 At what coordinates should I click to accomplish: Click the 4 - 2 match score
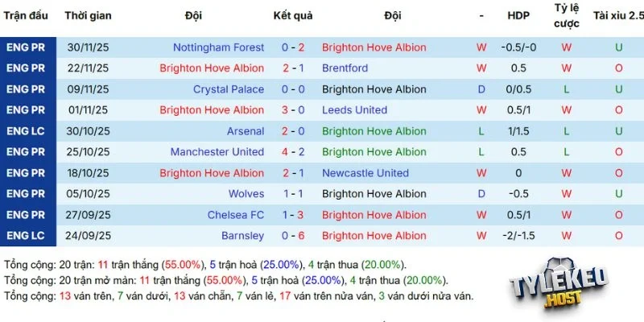(x=293, y=152)
